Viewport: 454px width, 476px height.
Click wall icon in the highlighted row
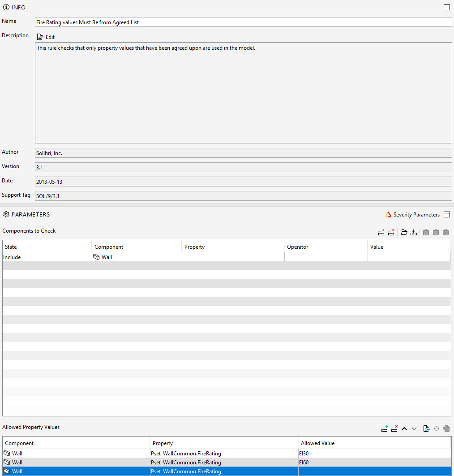[7, 472]
